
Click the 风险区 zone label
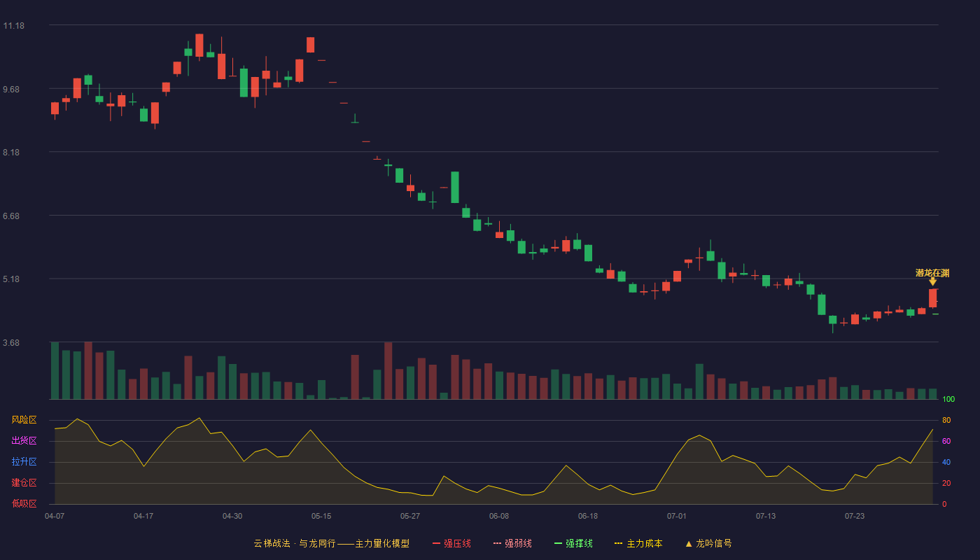[24, 420]
